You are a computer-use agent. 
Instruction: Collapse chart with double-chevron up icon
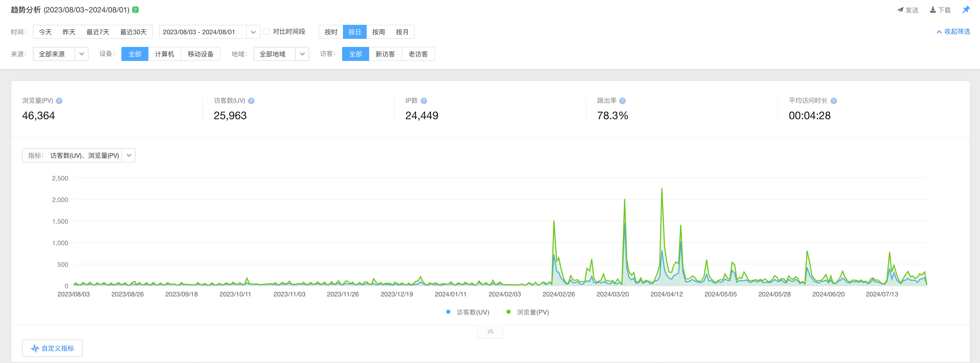(490, 332)
